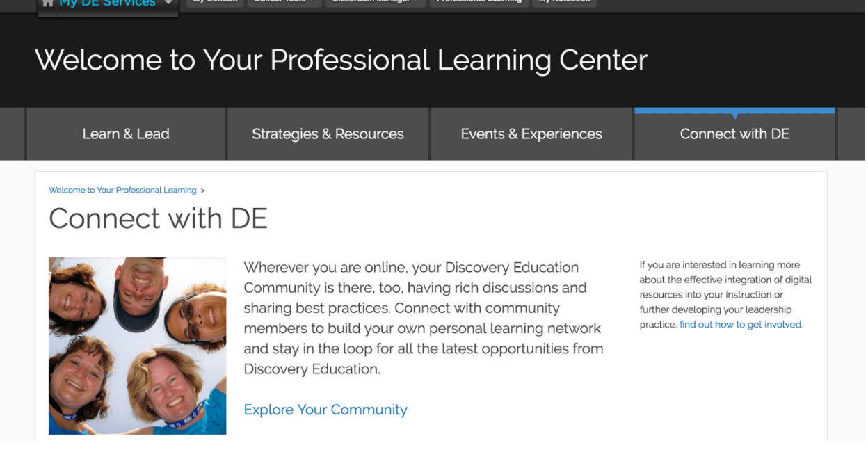Screen dimensions: 868x459
Task: Select the Connect with DE tab
Action: (x=734, y=134)
